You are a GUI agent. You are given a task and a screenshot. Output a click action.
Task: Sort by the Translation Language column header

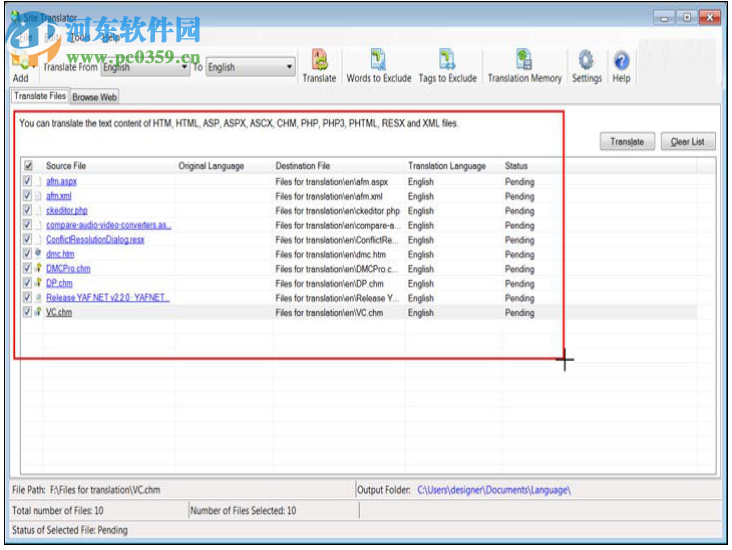447,166
